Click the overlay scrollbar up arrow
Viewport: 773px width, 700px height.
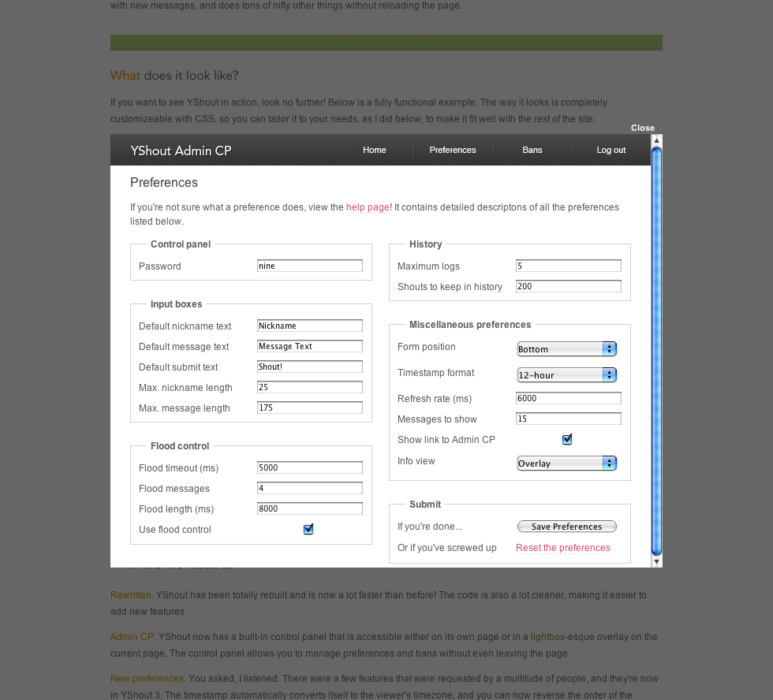tap(656, 140)
